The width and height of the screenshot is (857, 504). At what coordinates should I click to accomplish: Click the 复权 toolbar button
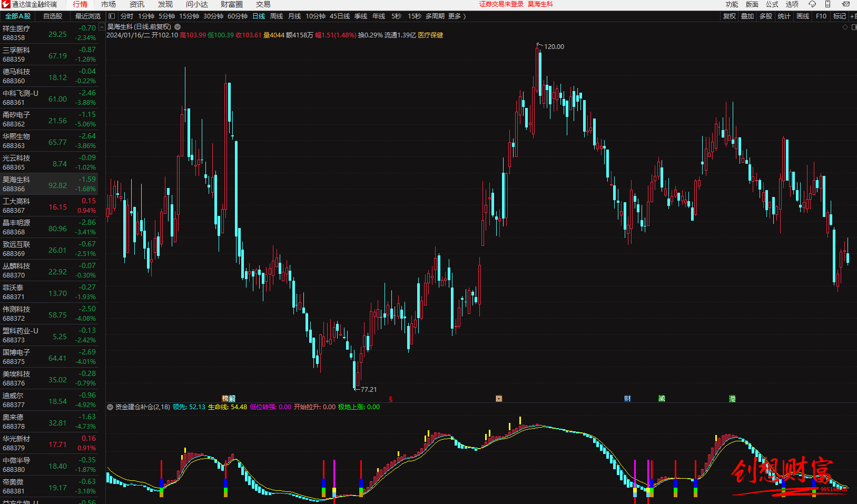click(x=730, y=16)
